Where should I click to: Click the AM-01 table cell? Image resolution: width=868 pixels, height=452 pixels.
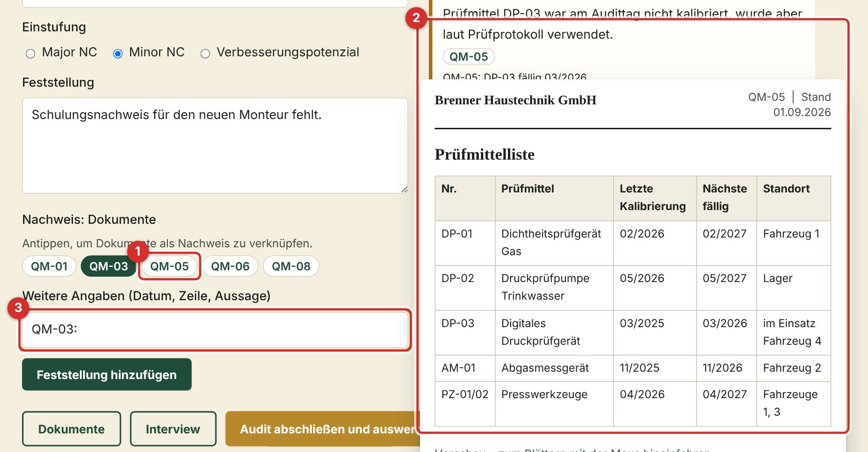tap(465, 368)
